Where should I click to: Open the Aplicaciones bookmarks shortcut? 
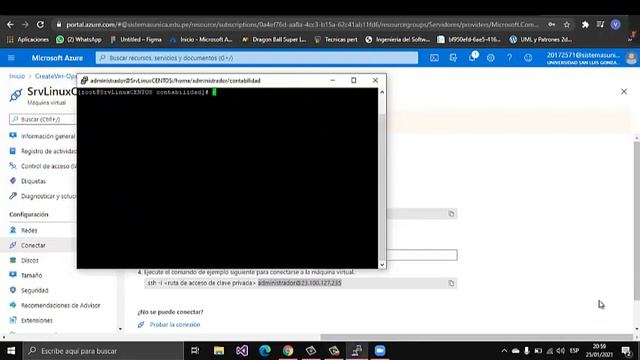coord(28,40)
